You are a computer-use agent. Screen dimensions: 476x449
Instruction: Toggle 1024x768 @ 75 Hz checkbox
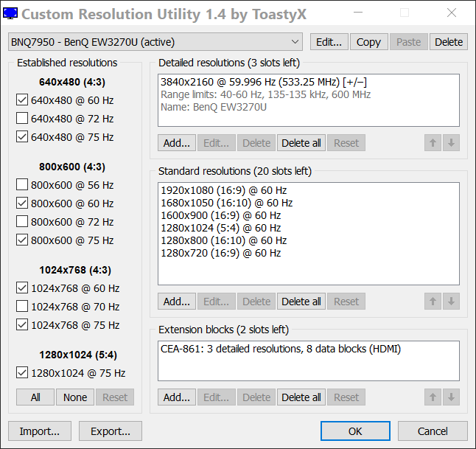point(22,325)
